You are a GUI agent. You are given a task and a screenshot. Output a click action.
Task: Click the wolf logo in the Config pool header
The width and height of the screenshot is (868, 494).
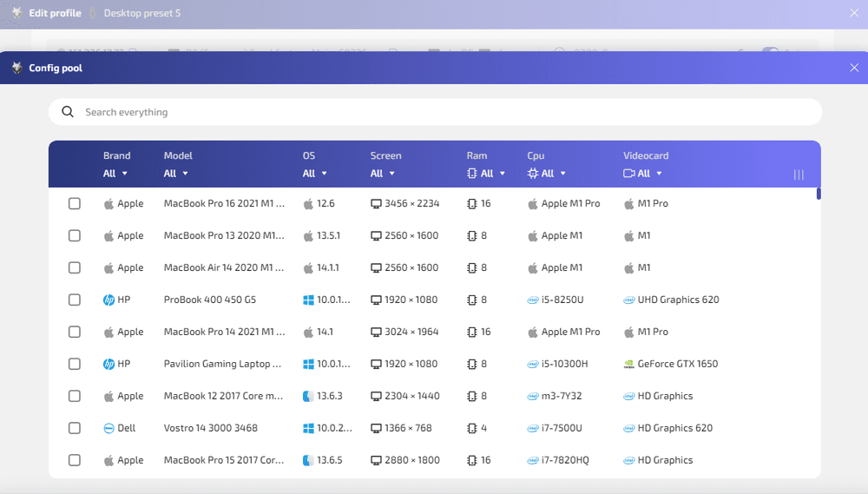pyautogui.click(x=17, y=68)
